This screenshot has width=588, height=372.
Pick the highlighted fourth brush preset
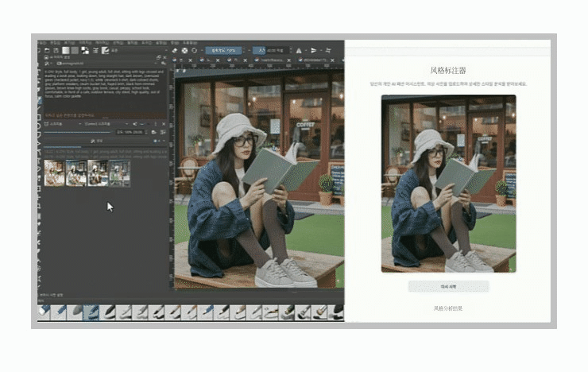[x=92, y=313]
